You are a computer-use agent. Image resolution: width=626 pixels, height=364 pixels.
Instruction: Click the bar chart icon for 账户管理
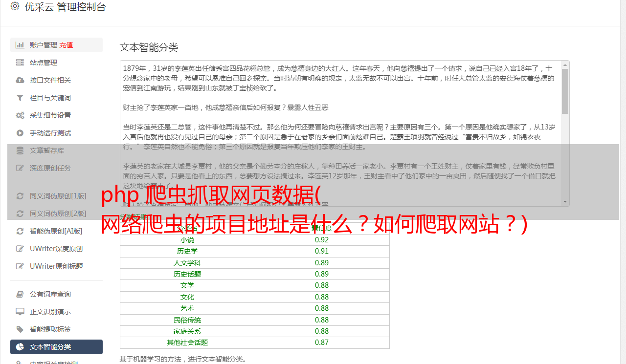click(x=20, y=45)
